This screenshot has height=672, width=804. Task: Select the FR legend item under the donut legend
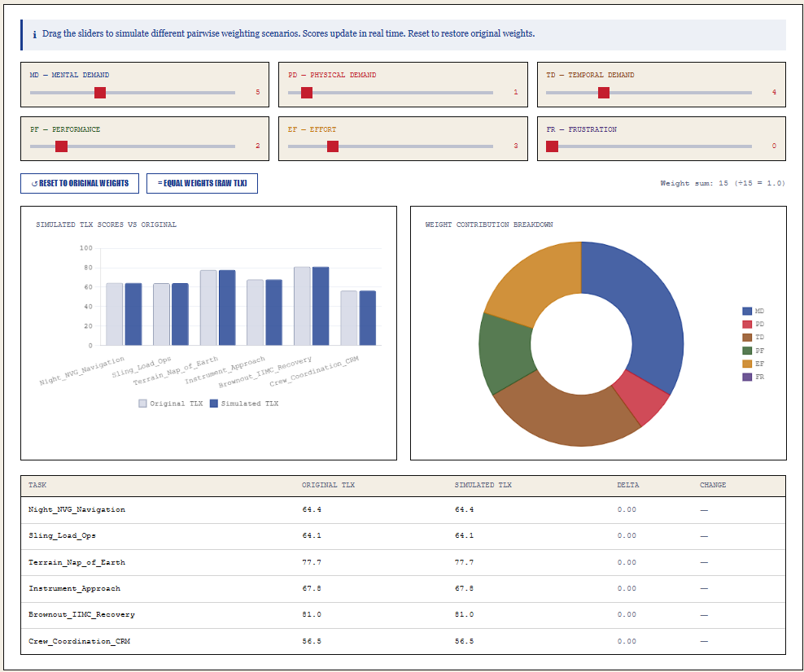[x=747, y=377]
